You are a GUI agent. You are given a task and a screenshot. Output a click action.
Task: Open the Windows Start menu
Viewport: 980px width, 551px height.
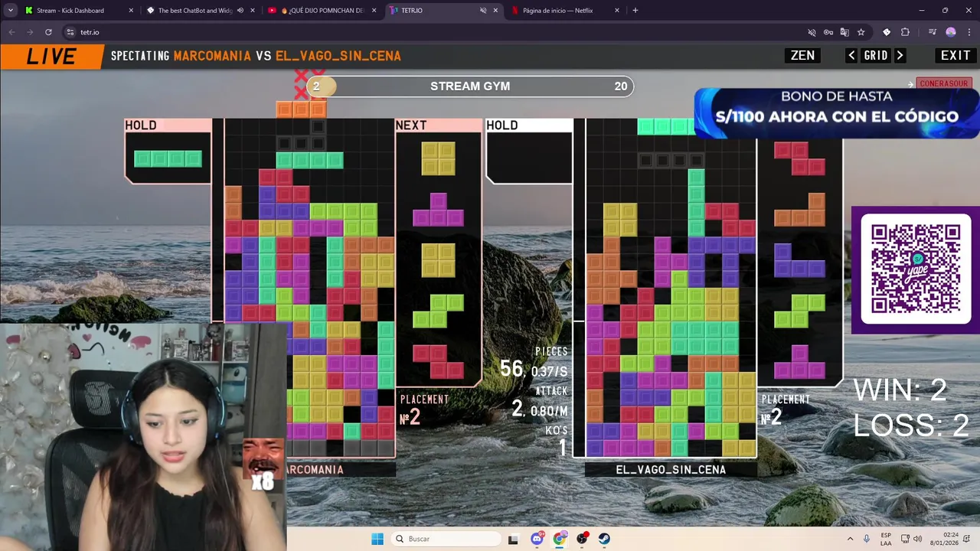click(x=377, y=539)
